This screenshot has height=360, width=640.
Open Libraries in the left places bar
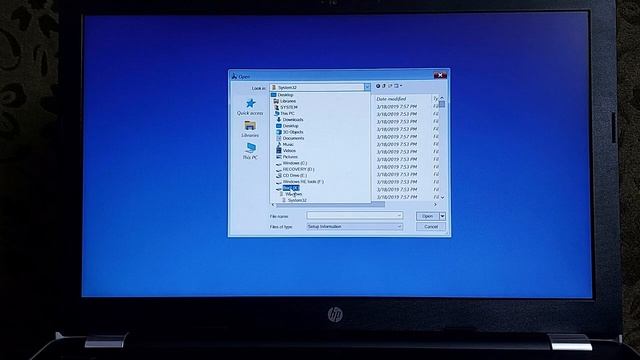pyautogui.click(x=250, y=129)
